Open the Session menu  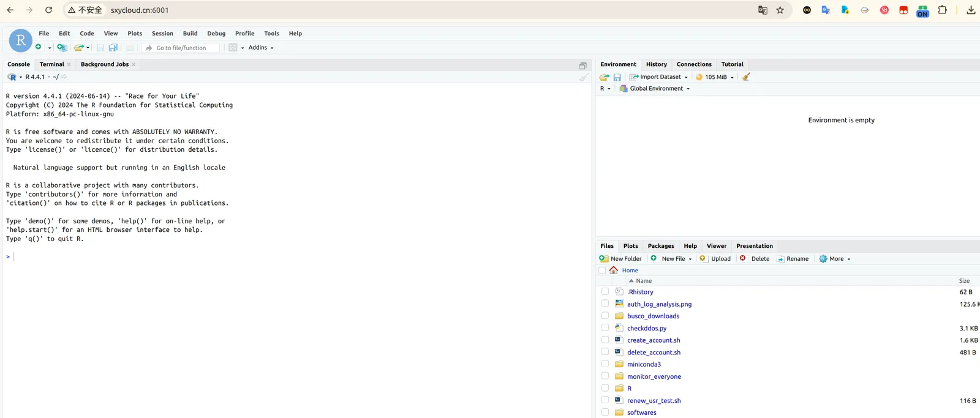click(x=162, y=34)
